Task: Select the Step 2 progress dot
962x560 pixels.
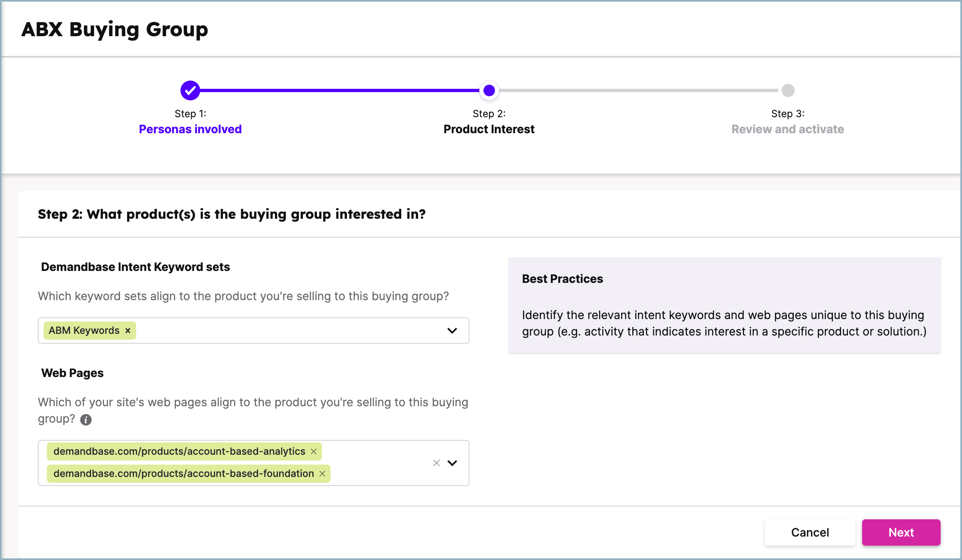Action: (489, 90)
